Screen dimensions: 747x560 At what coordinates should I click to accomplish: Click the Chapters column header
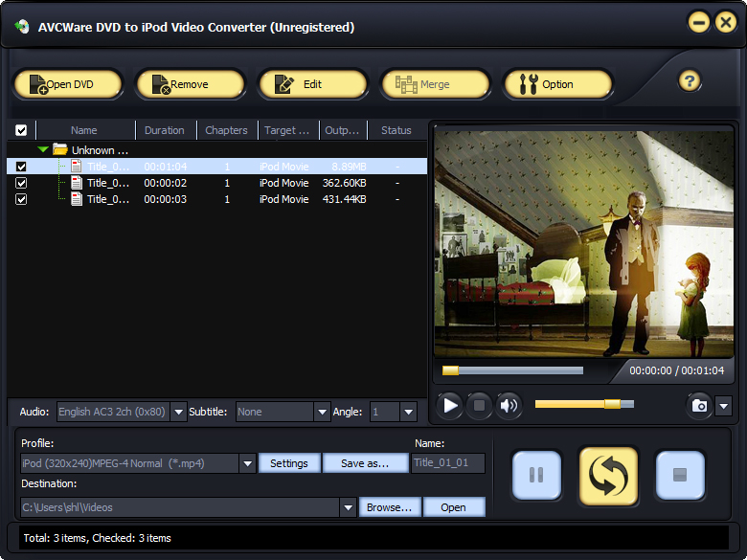[226, 130]
